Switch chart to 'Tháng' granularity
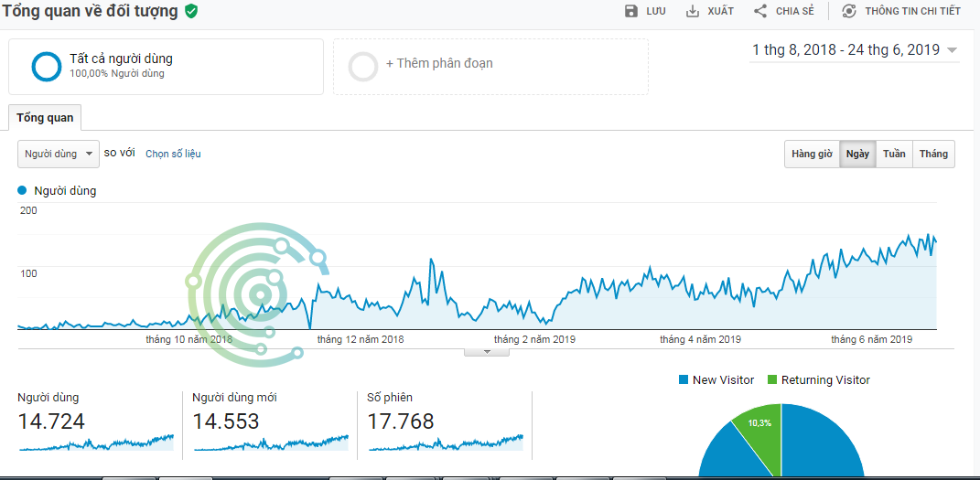This screenshot has height=480, width=980. (x=933, y=154)
